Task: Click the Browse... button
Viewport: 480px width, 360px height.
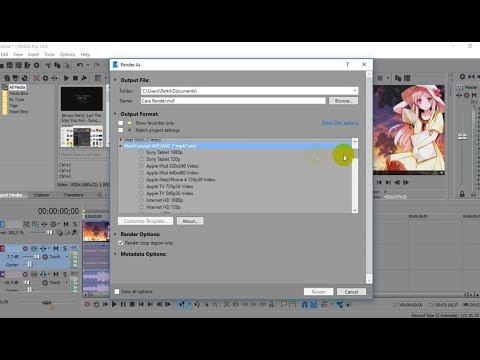Action: click(343, 100)
